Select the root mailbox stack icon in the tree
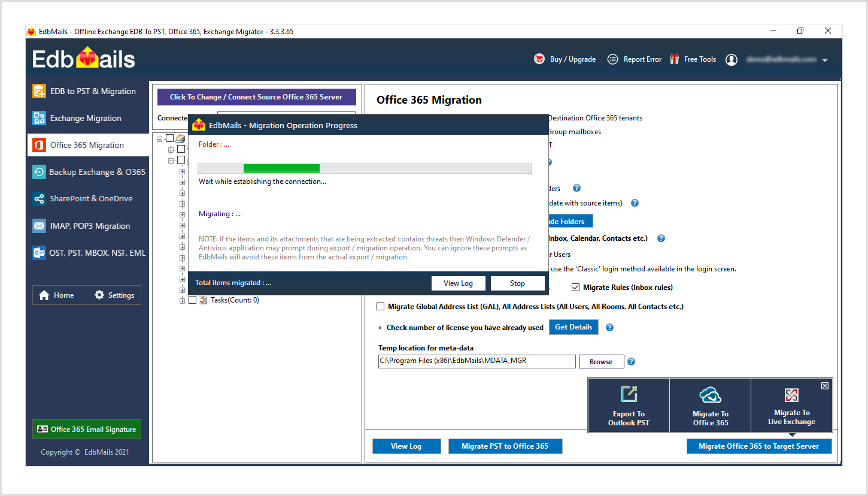Screen dimensions: 868x496 point(180,139)
